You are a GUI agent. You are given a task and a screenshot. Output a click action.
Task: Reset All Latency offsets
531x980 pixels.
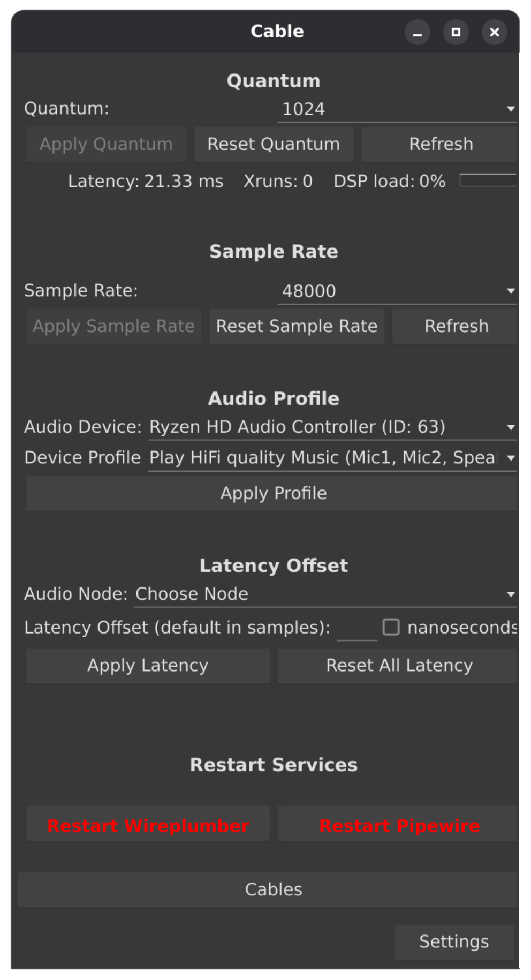398,666
